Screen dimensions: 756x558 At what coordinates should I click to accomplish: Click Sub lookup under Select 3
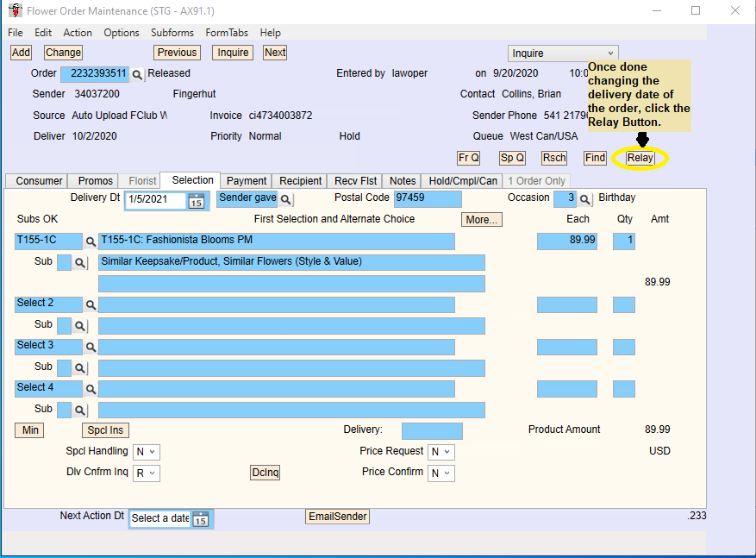tap(79, 368)
